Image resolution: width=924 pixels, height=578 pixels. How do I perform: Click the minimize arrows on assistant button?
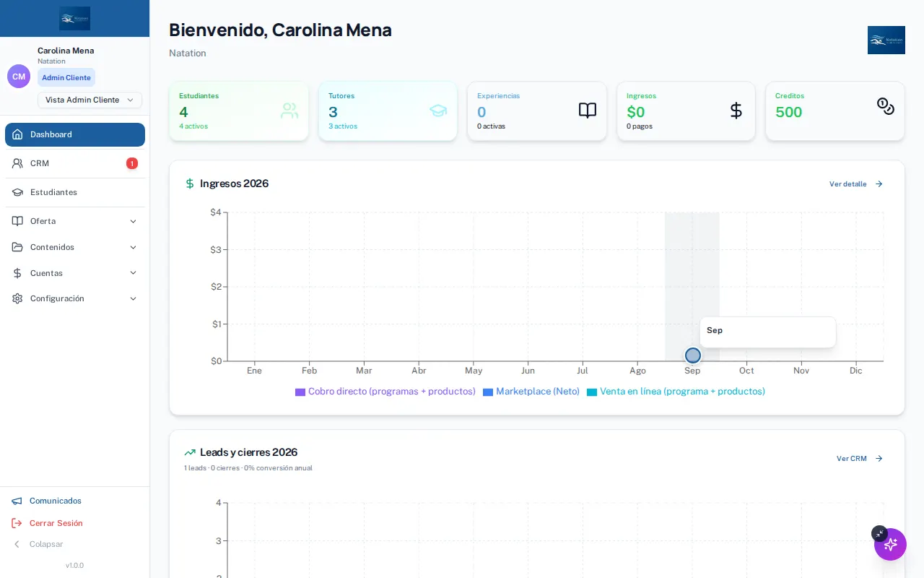(x=879, y=533)
